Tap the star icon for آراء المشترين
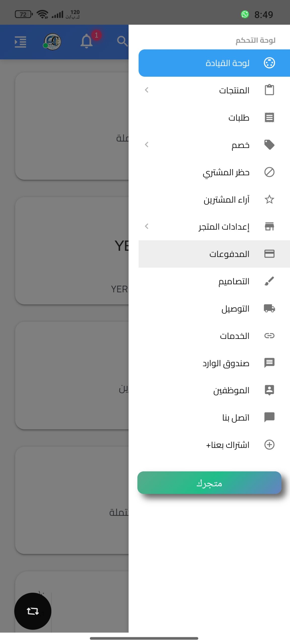 point(269,199)
